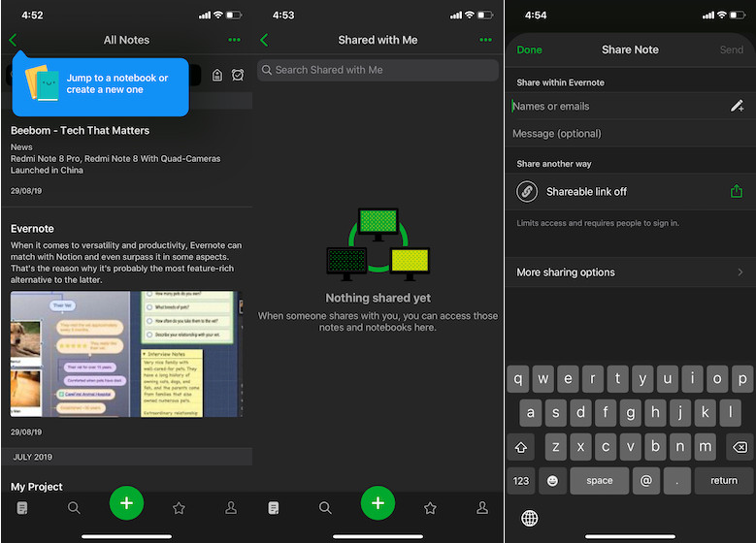Create new note from Shared with Me

click(378, 503)
